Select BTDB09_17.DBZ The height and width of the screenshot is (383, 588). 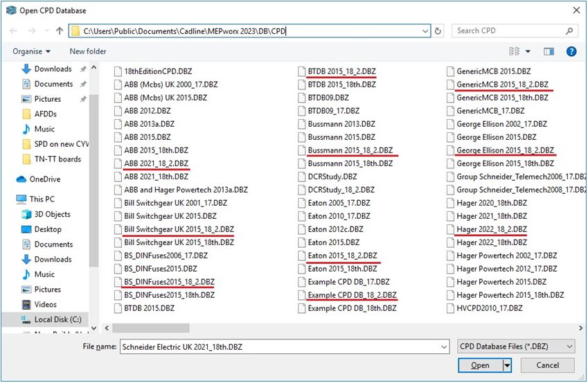pyautogui.click(x=333, y=111)
